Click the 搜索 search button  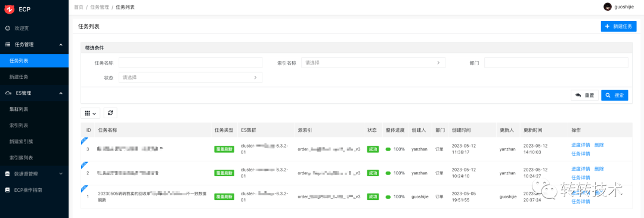[614, 96]
